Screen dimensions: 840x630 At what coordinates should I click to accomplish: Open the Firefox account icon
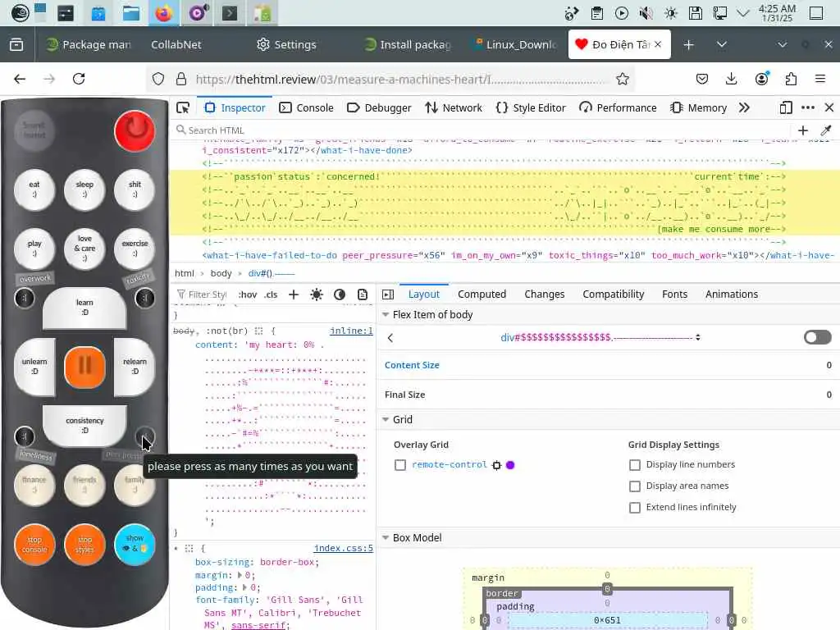pos(761,79)
